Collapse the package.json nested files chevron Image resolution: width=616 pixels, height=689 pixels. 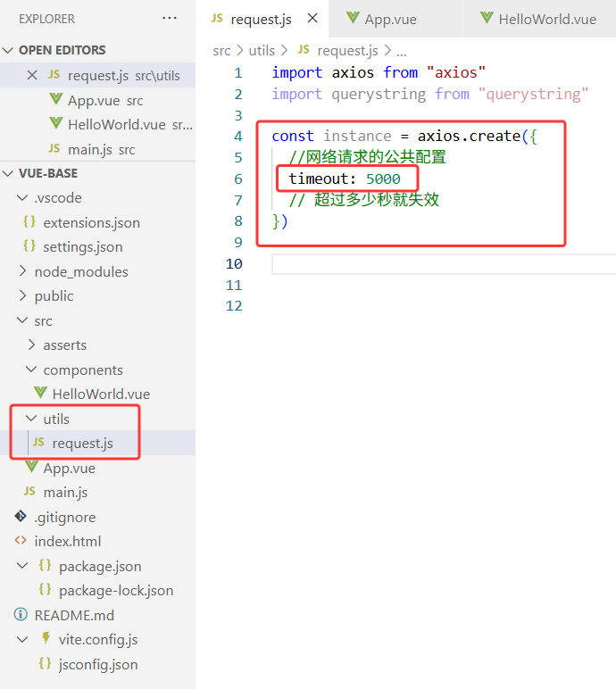(x=22, y=566)
